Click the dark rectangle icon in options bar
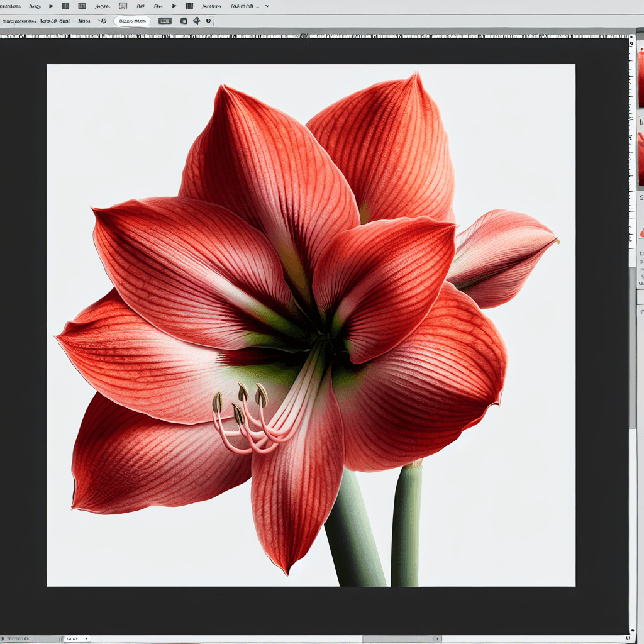The height and width of the screenshot is (644, 644). click(165, 21)
